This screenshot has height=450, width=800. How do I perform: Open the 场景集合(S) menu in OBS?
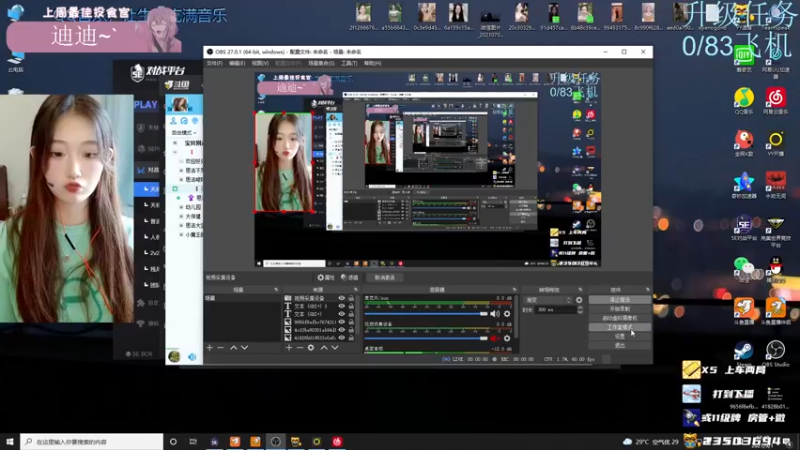(321, 63)
